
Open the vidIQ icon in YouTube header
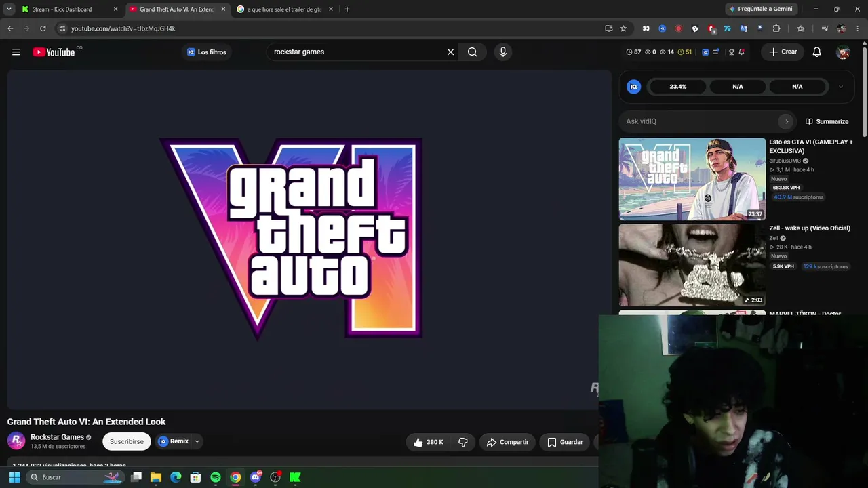pyautogui.click(x=705, y=52)
